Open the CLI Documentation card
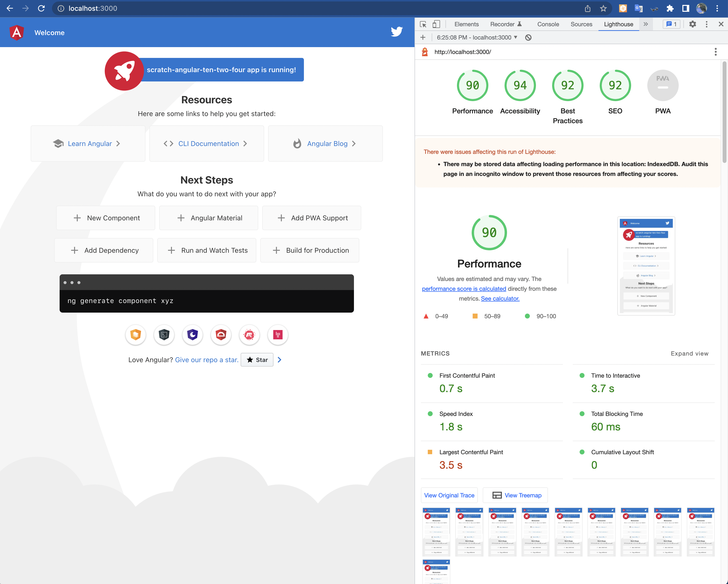 (207, 144)
